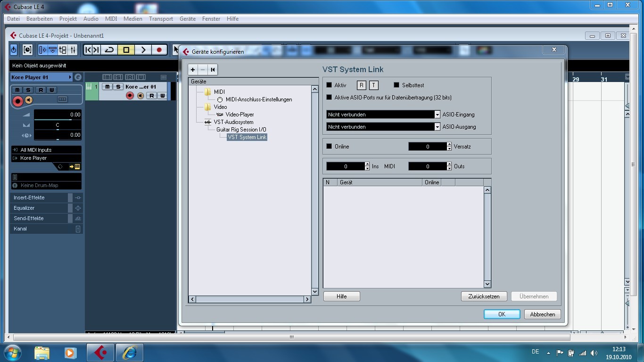The width and height of the screenshot is (644, 362).
Task: Start playback with the Play button
Action: pyautogui.click(x=143, y=49)
